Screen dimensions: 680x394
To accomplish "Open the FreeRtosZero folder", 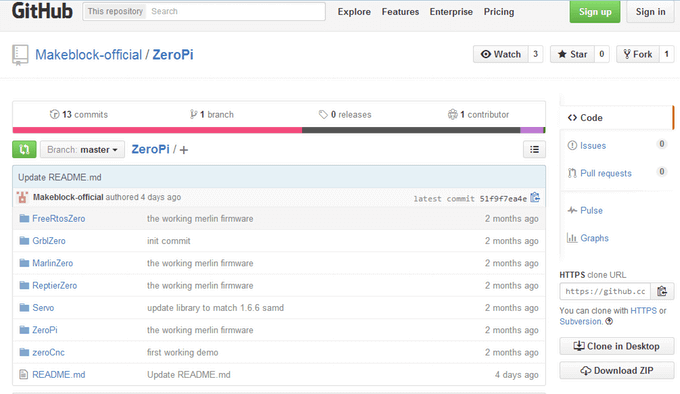I will 59,218.
